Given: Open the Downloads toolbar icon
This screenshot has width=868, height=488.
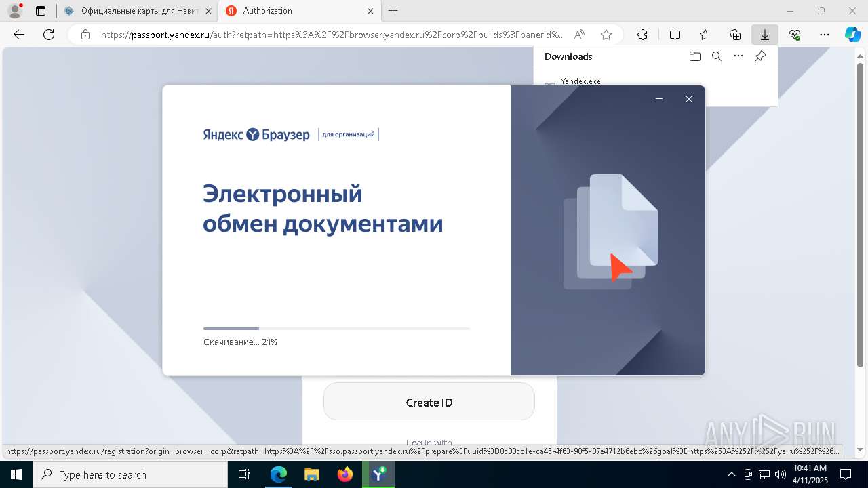Looking at the screenshot, I should tap(765, 35).
